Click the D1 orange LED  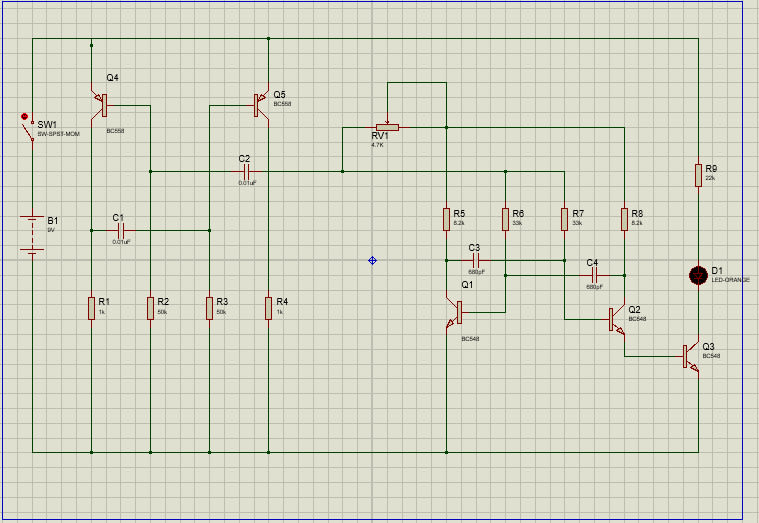coord(698,275)
